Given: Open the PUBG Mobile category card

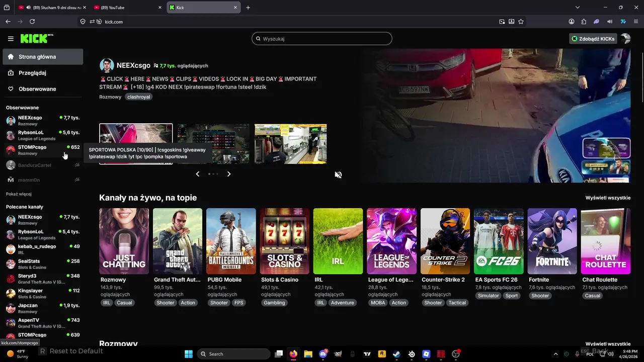Looking at the screenshot, I should coord(231,241).
